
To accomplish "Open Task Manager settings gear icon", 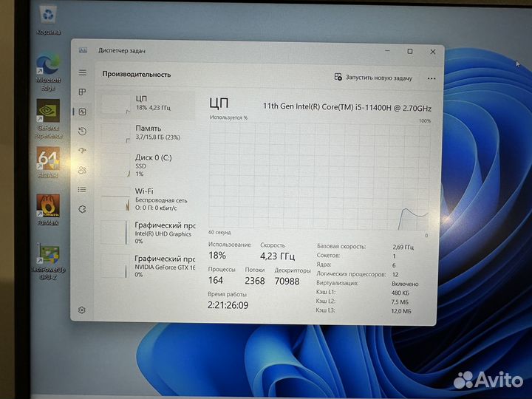I will tap(82, 310).
